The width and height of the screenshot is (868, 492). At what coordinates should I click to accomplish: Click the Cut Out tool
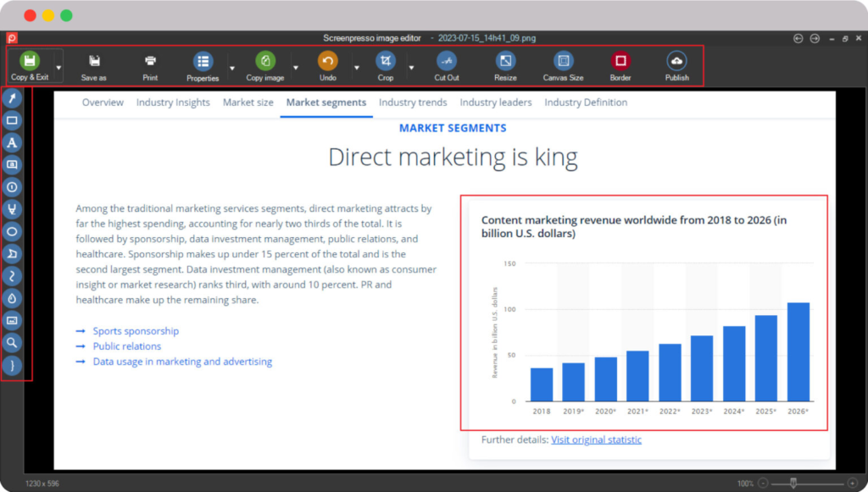tap(447, 62)
